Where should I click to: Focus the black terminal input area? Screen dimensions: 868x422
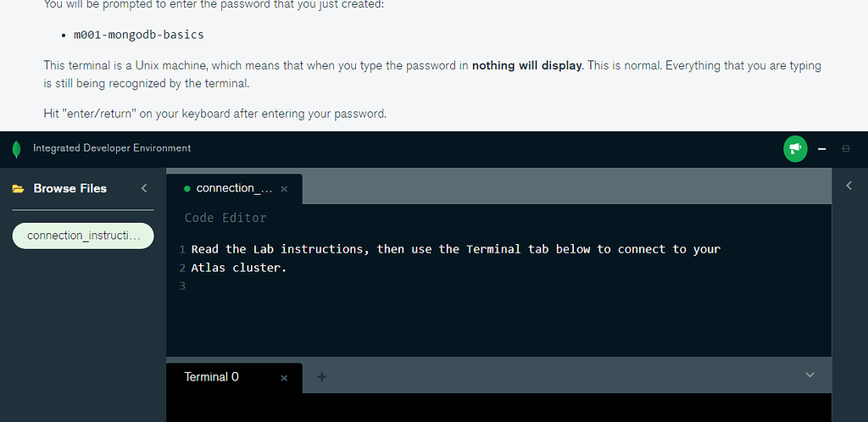click(x=498, y=408)
